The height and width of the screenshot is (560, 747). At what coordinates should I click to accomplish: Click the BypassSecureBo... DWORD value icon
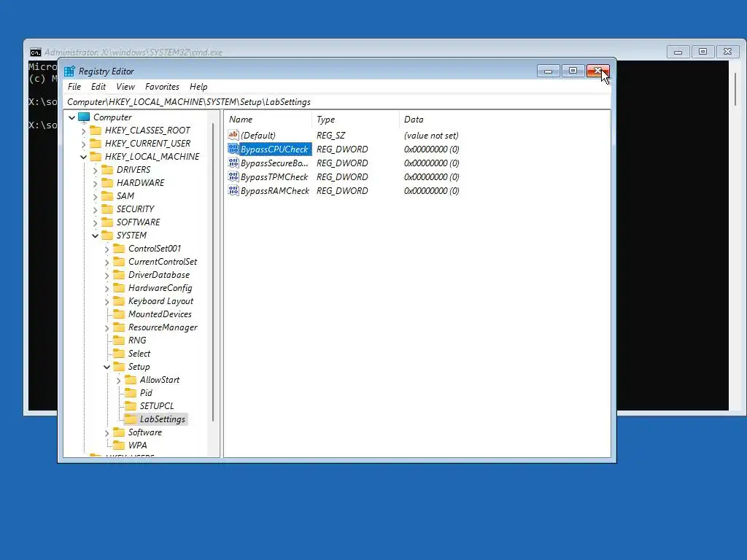pos(233,163)
